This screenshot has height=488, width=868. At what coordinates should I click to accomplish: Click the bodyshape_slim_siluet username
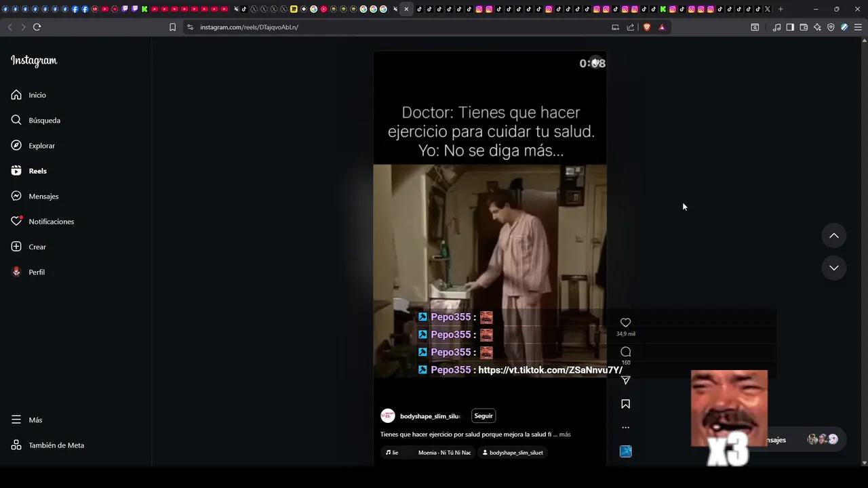coord(430,416)
